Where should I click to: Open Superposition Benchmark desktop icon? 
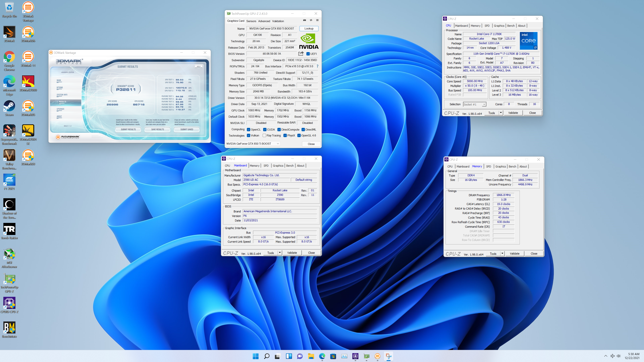pos(9,135)
